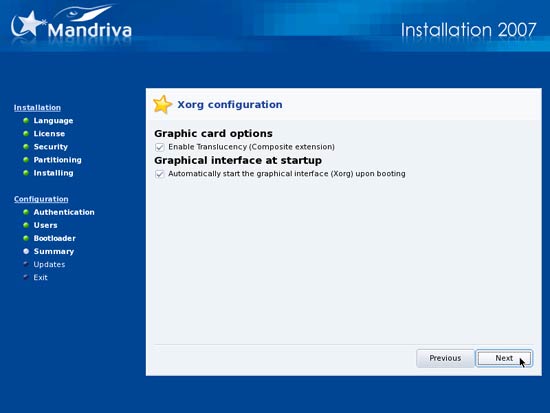Select the Updates step in sidebar

pyautogui.click(x=49, y=265)
